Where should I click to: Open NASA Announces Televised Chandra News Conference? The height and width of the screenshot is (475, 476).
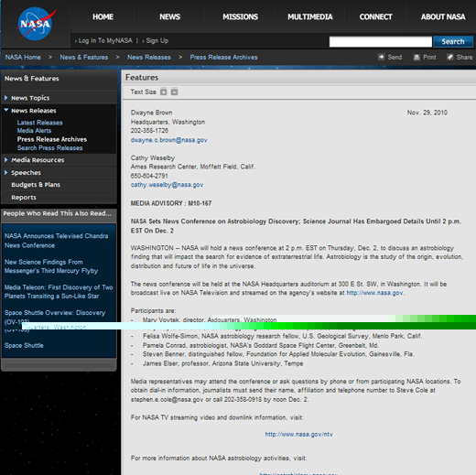[56, 241]
